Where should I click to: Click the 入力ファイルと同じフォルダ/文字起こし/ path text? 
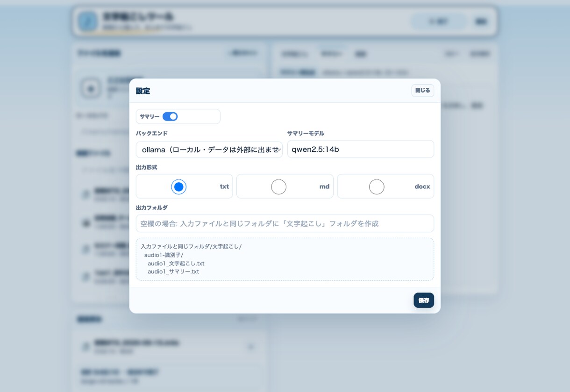[191, 247]
